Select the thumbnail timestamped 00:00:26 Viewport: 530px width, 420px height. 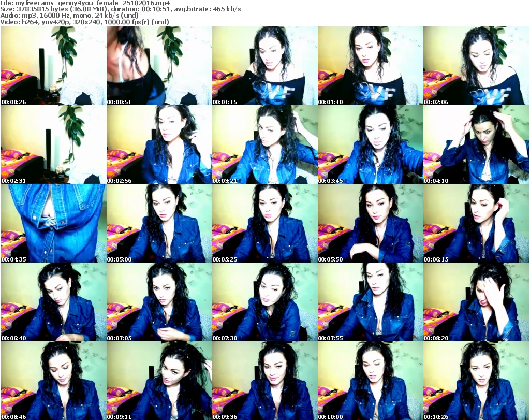pos(53,66)
